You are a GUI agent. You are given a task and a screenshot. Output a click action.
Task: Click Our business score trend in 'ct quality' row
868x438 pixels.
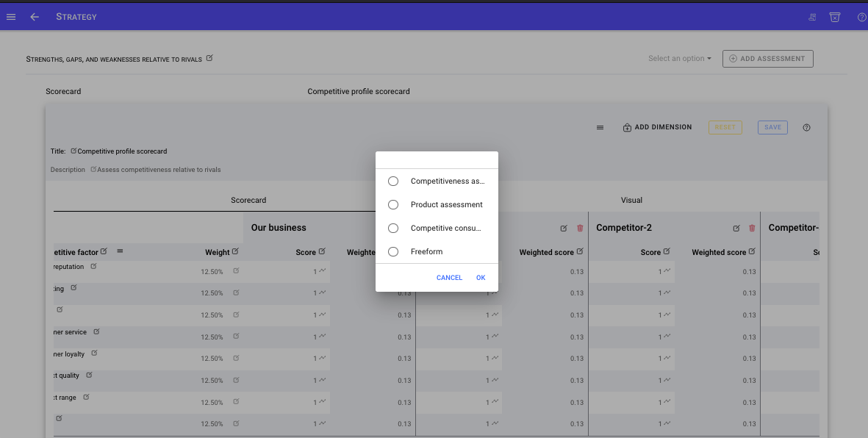click(322, 380)
